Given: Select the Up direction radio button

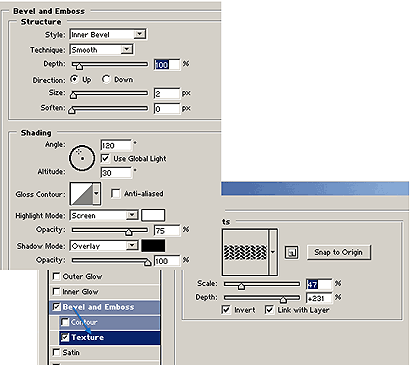Looking at the screenshot, I should [x=74, y=79].
